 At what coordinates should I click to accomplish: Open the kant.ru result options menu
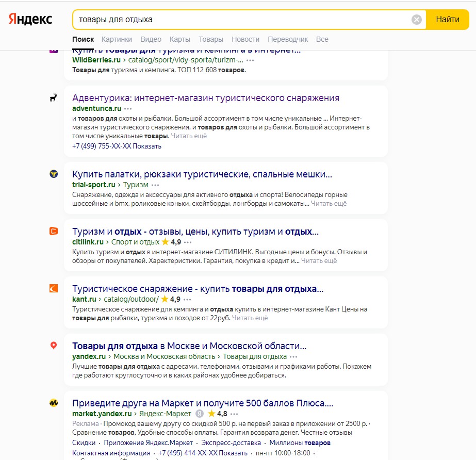tap(187, 300)
